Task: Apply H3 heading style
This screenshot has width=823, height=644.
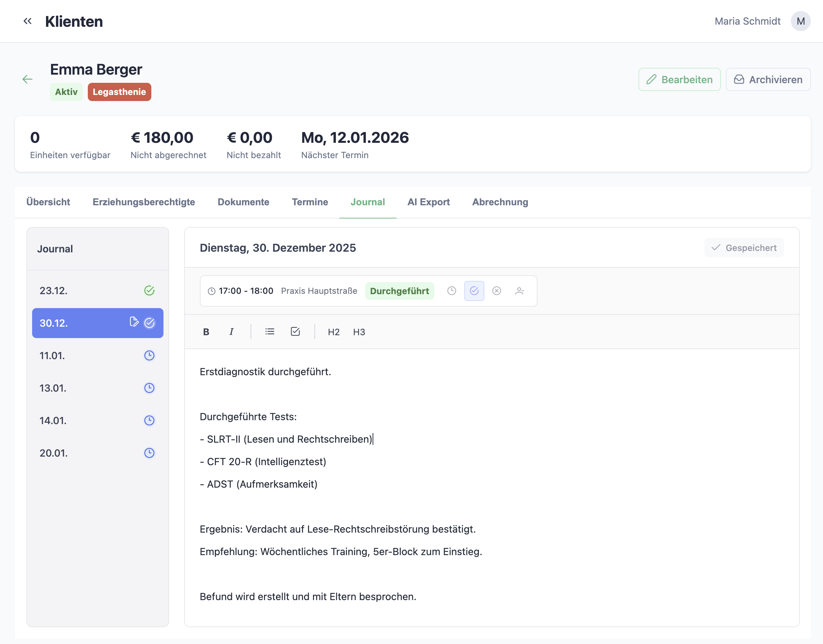Action: click(x=359, y=332)
